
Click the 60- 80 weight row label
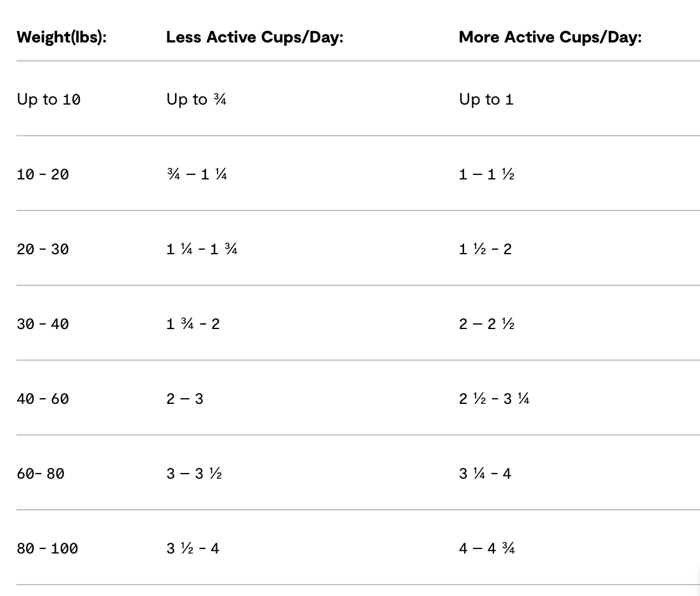(x=41, y=474)
